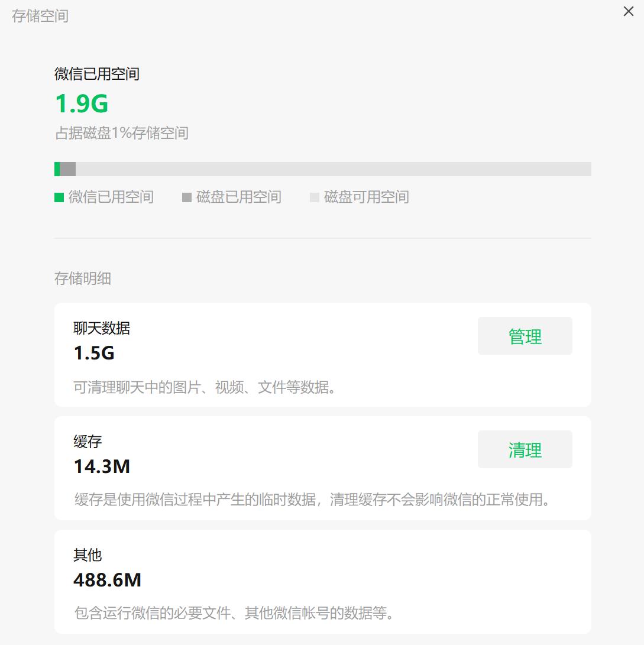The height and width of the screenshot is (645, 644).
Task: Click the cache description starting 缓存是使用微信
Action: click(313, 500)
